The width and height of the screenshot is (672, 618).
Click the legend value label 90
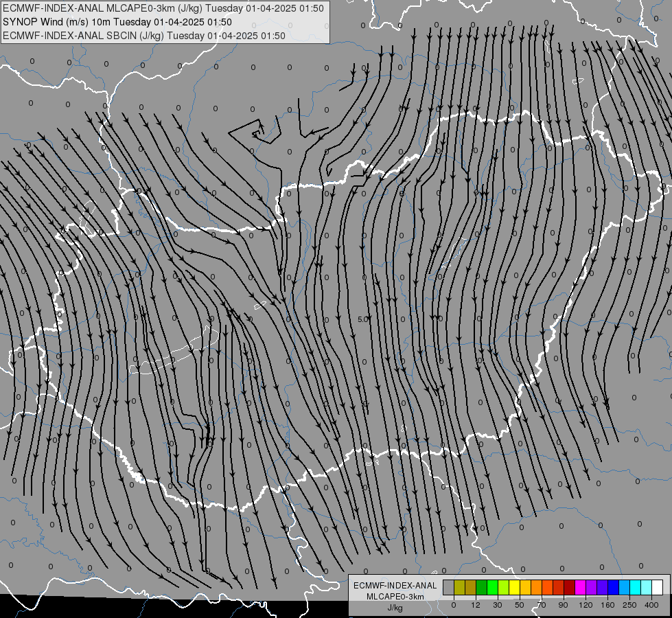point(563,605)
